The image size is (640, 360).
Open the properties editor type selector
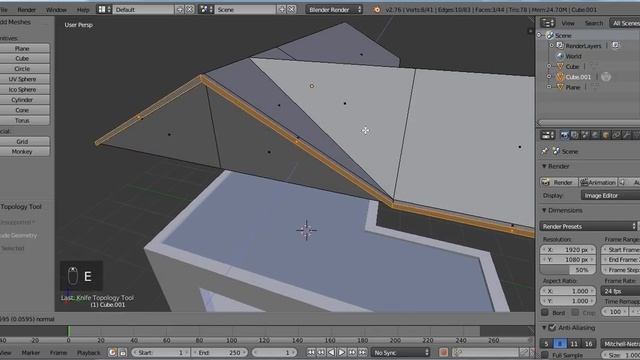click(547, 135)
